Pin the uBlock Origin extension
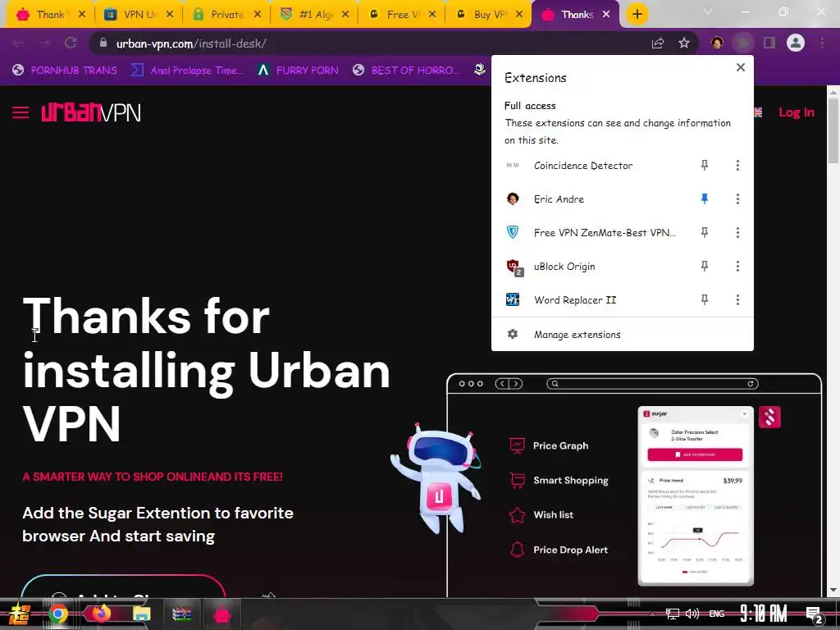The image size is (840, 630). [705, 267]
